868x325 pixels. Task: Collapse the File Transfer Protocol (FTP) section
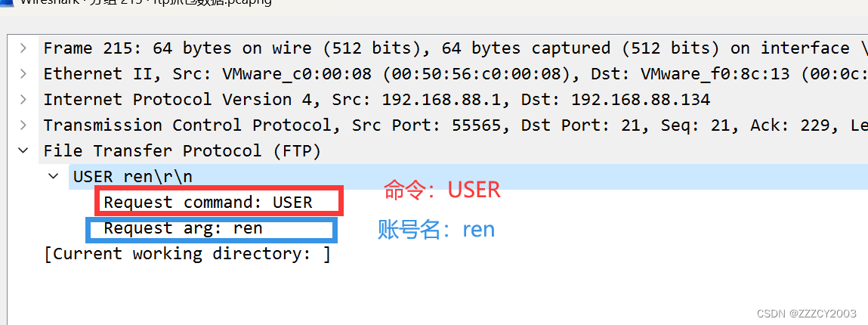pos(24,151)
